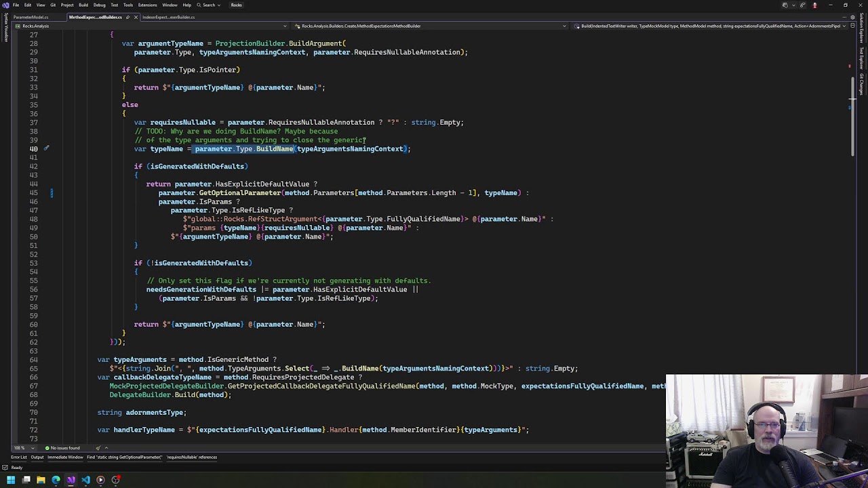Click the Rocks solution name button

237,5
